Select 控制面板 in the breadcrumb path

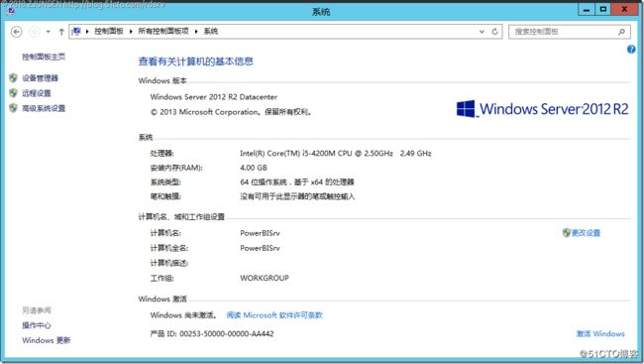pos(109,32)
